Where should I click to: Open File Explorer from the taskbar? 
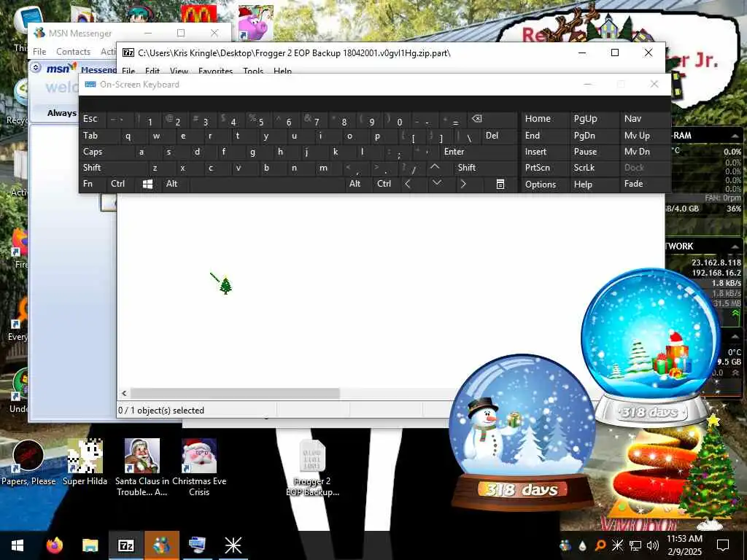point(90,545)
